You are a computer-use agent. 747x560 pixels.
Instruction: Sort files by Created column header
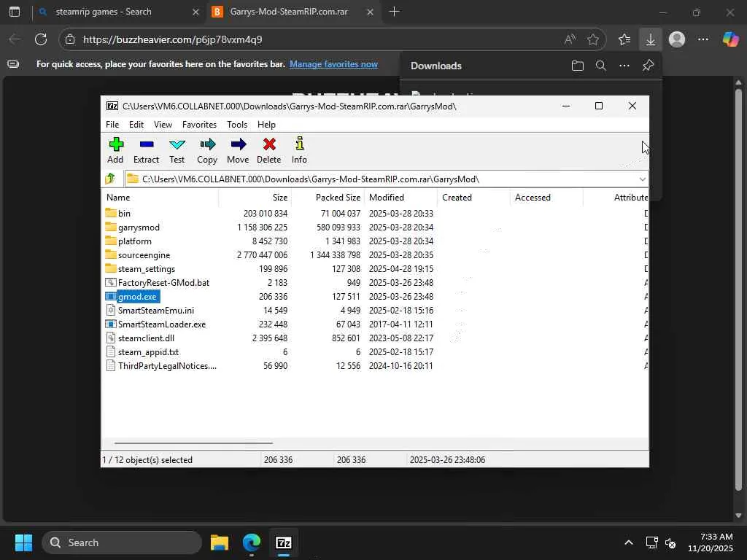click(x=474, y=197)
